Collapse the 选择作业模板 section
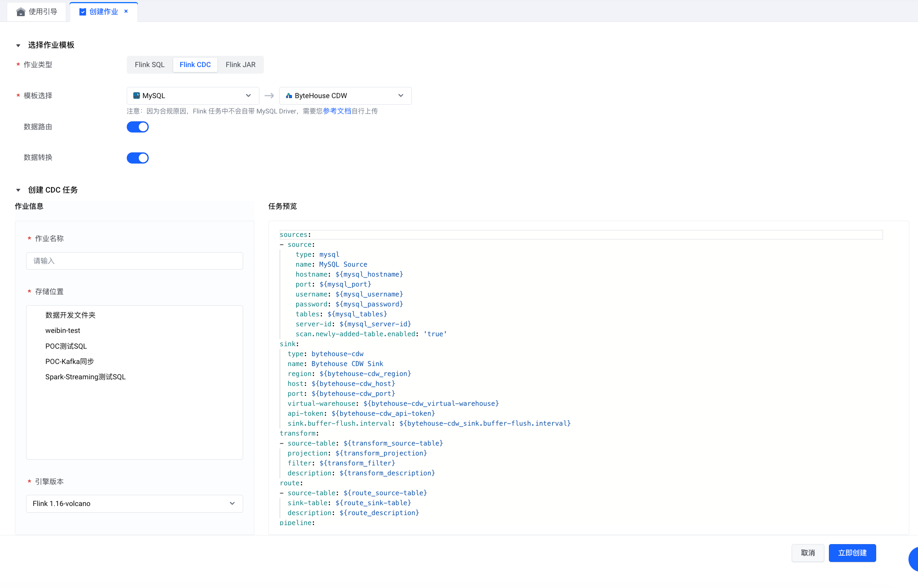Image resolution: width=918 pixels, height=588 pixels. coord(18,46)
